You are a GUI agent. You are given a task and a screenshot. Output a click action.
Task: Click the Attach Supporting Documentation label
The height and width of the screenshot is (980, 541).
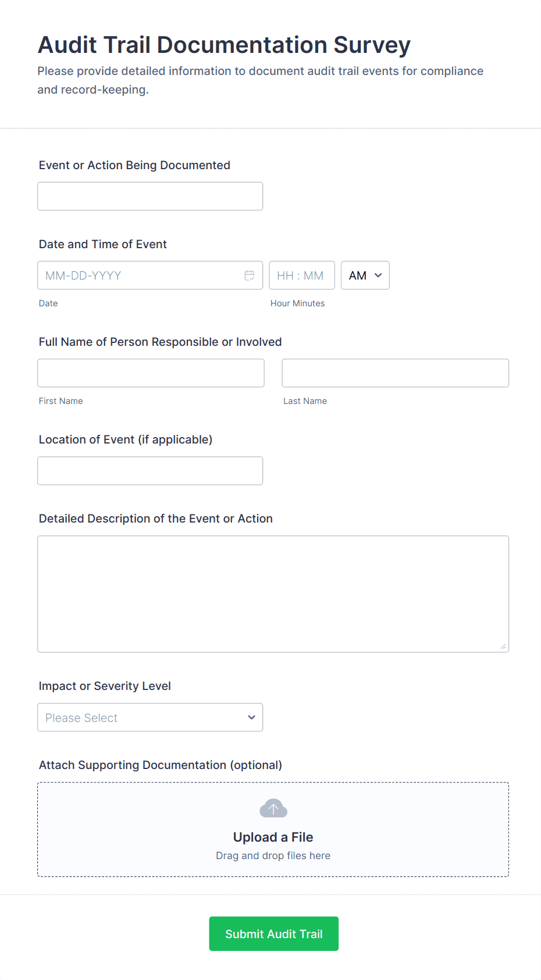click(160, 766)
